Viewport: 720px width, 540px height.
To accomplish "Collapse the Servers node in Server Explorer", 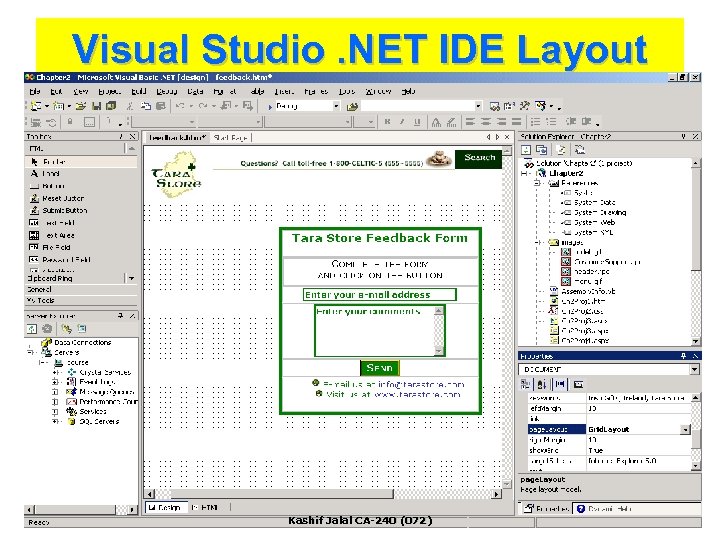I will 30,352.
